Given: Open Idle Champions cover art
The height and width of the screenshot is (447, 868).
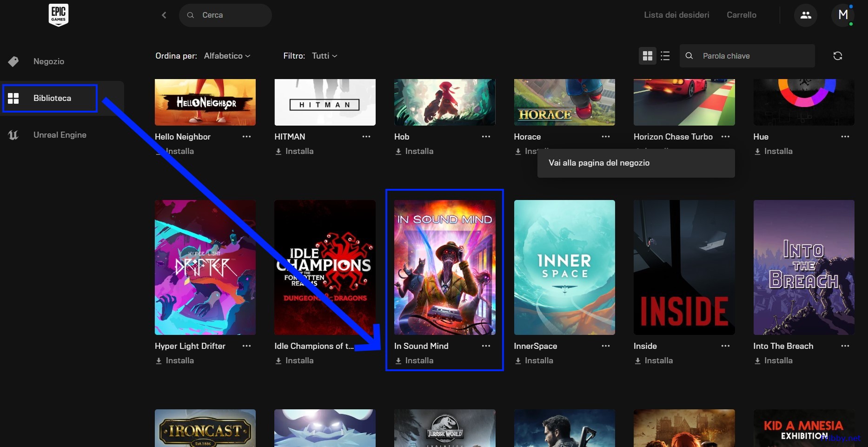Looking at the screenshot, I should (325, 267).
